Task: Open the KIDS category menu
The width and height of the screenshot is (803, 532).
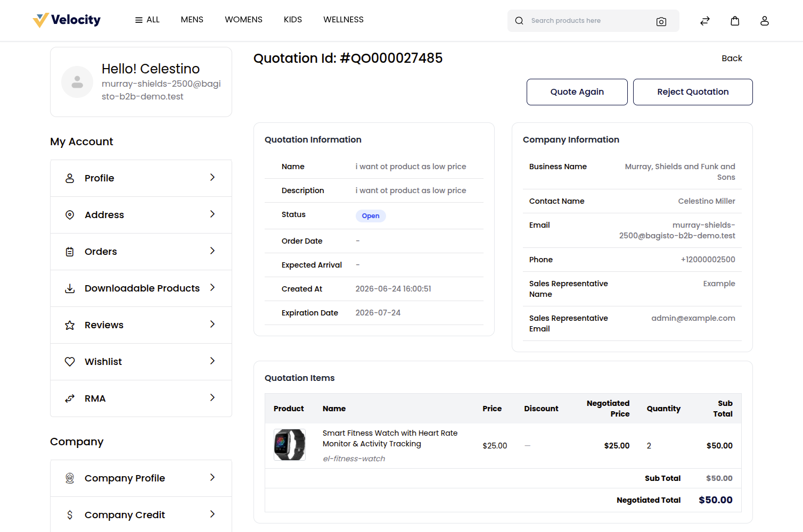Action: pos(293,20)
